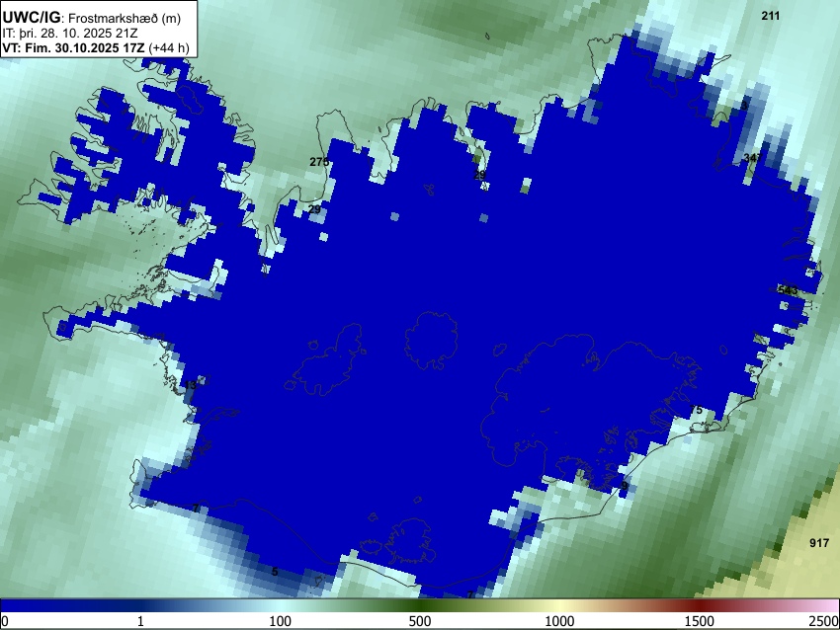840x630 pixels.
Task: Click the color scale label '0'
Action: click(5, 621)
